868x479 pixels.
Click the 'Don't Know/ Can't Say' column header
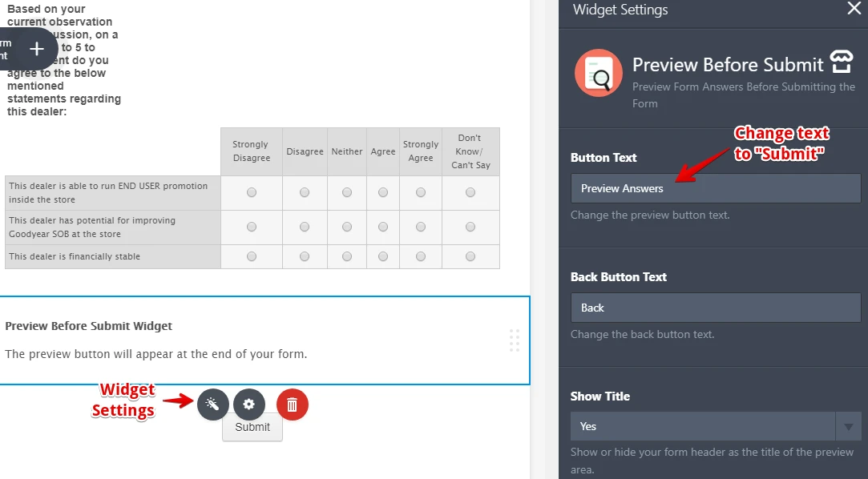(x=470, y=151)
